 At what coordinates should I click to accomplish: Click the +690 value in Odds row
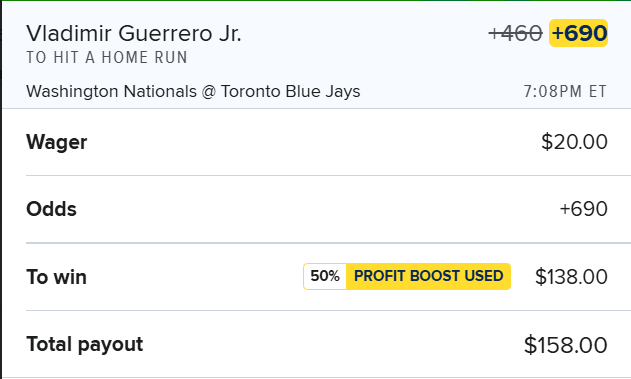(584, 209)
